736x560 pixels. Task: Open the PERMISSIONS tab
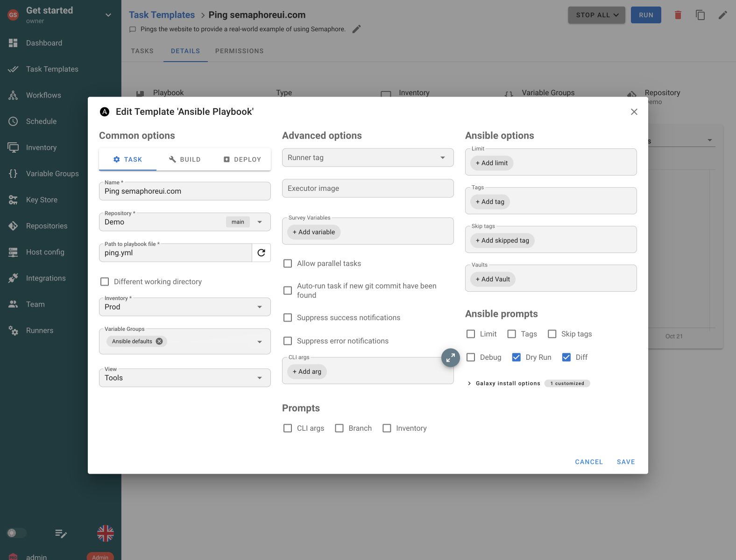(x=239, y=51)
